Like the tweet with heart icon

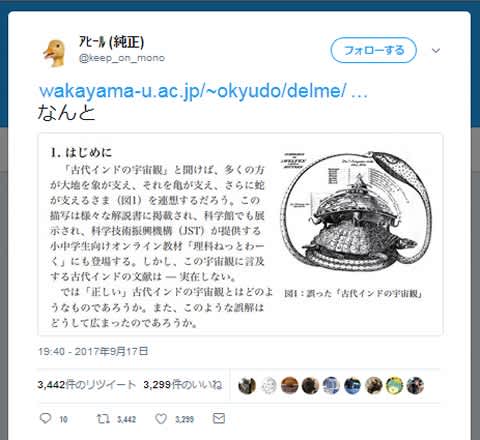point(161,419)
